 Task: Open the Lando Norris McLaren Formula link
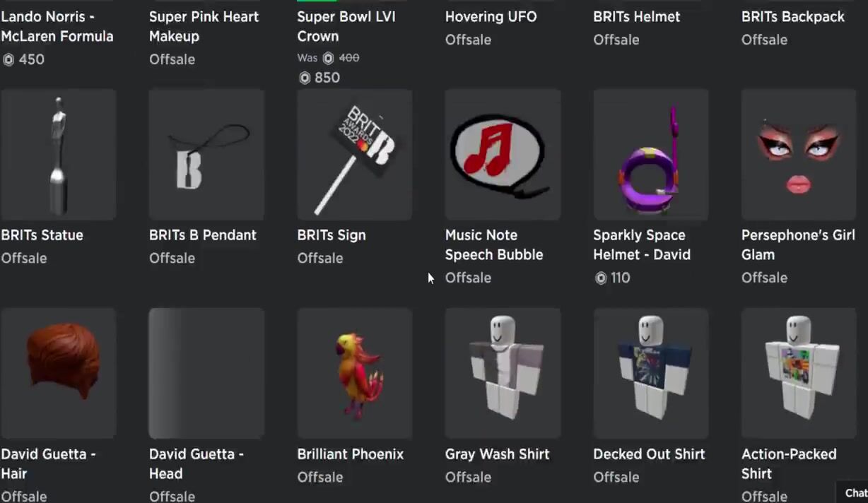tap(57, 26)
